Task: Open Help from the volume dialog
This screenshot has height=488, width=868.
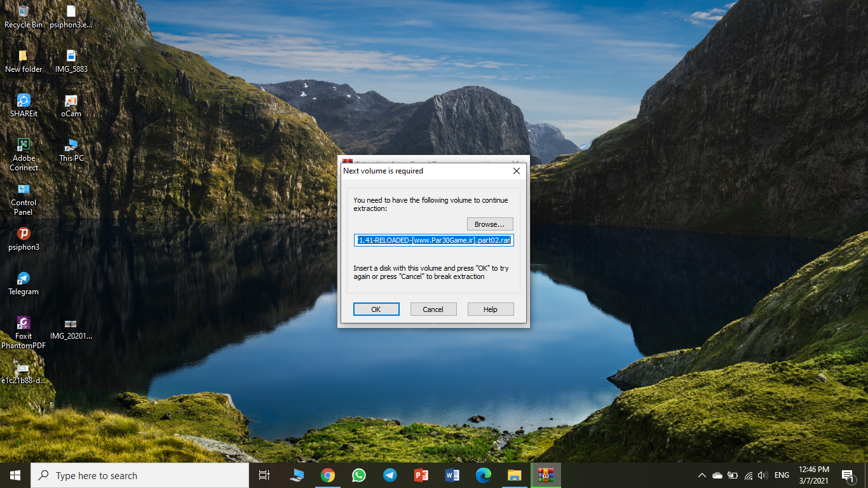Action: click(490, 309)
